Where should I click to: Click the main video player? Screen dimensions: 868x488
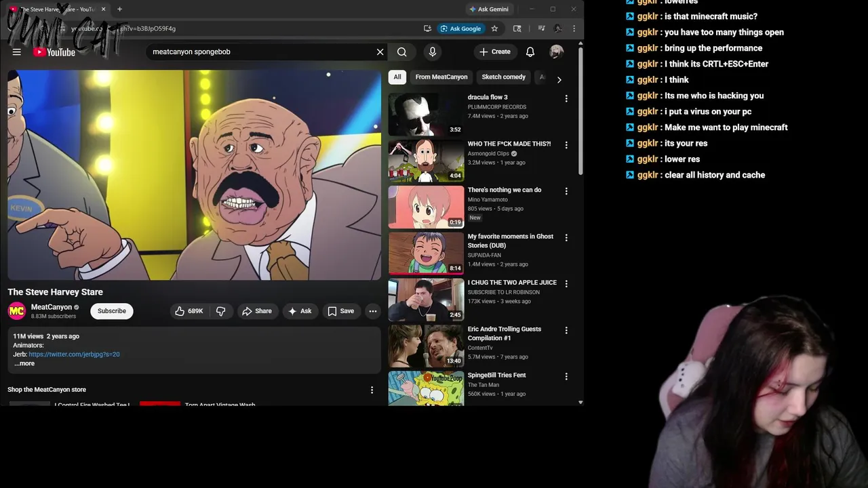195,176
